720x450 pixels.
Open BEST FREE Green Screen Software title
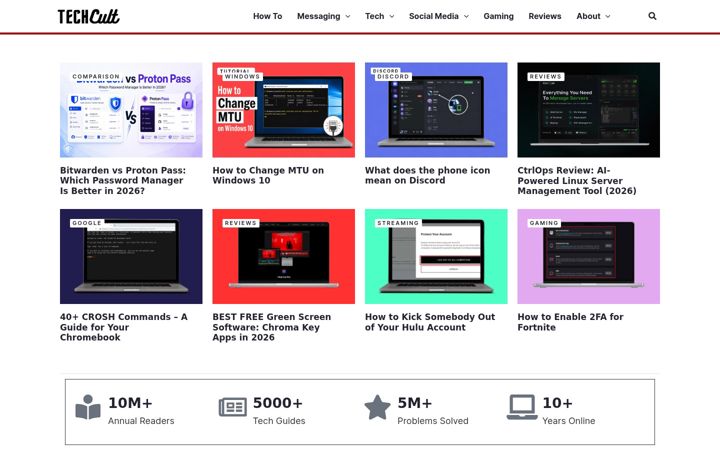(272, 327)
